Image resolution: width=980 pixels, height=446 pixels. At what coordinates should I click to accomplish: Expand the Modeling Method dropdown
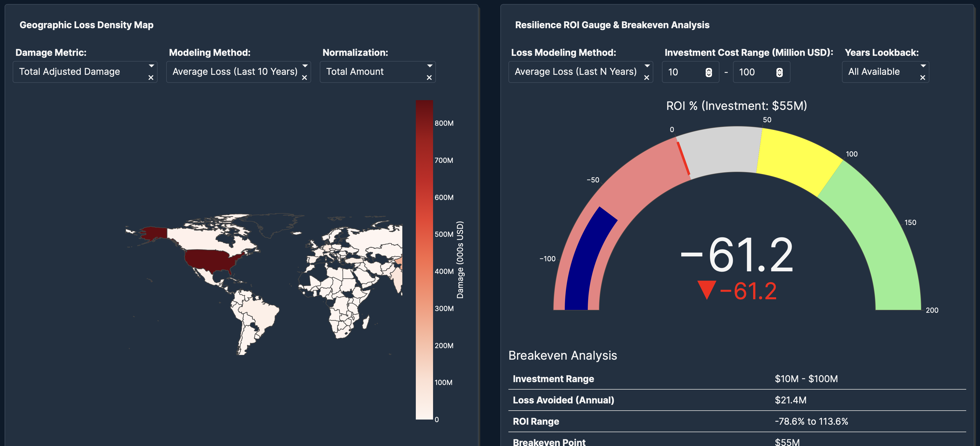[x=305, y=66]
